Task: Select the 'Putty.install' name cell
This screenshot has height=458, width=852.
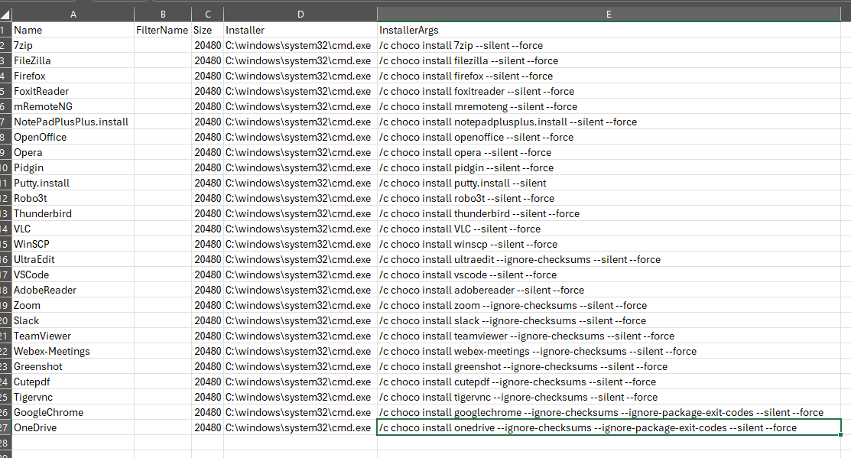Action: (73, 183)
